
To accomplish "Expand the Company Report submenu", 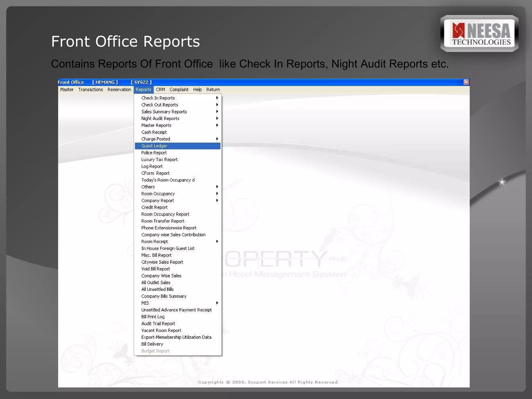I will (x=178, y=201).
